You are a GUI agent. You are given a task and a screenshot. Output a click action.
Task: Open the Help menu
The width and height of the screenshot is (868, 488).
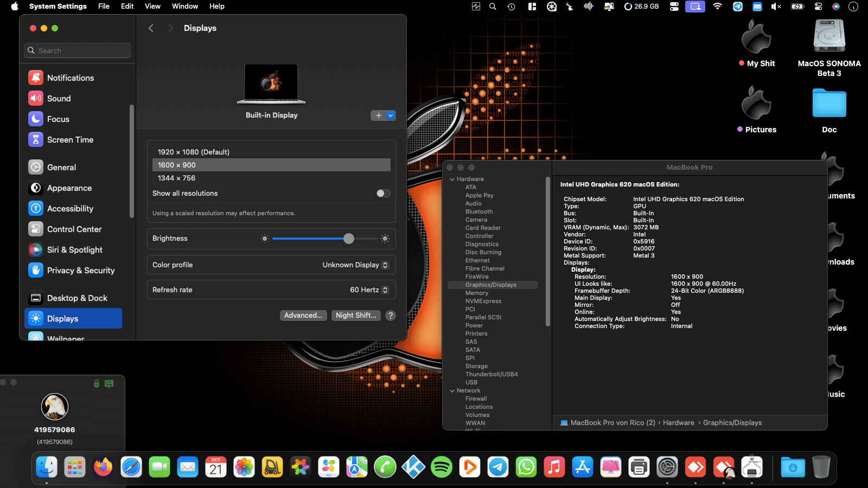[x=217, y=7]
